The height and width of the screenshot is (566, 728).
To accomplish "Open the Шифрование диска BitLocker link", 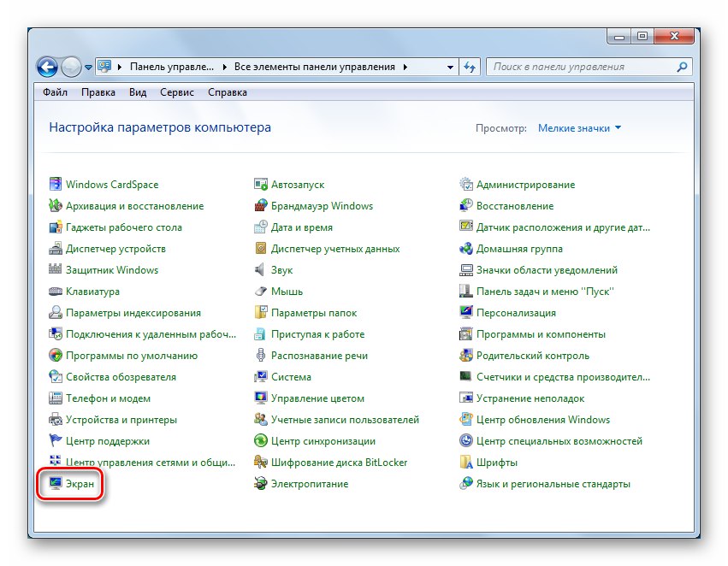I will tap(339, 463).
